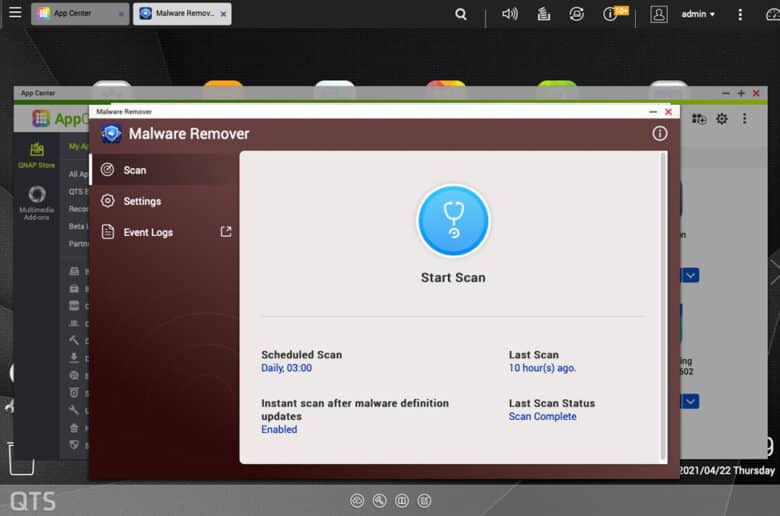Open the top bar more options menu
The height and width of the screenshot is (516, 780).
click(x=740, y=14)
